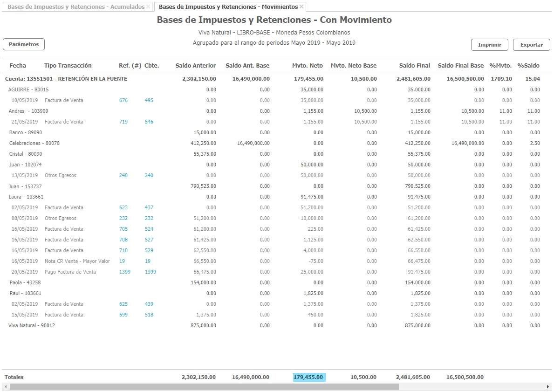
Task: Close the Movimientos tab
Action: [301, 7]
